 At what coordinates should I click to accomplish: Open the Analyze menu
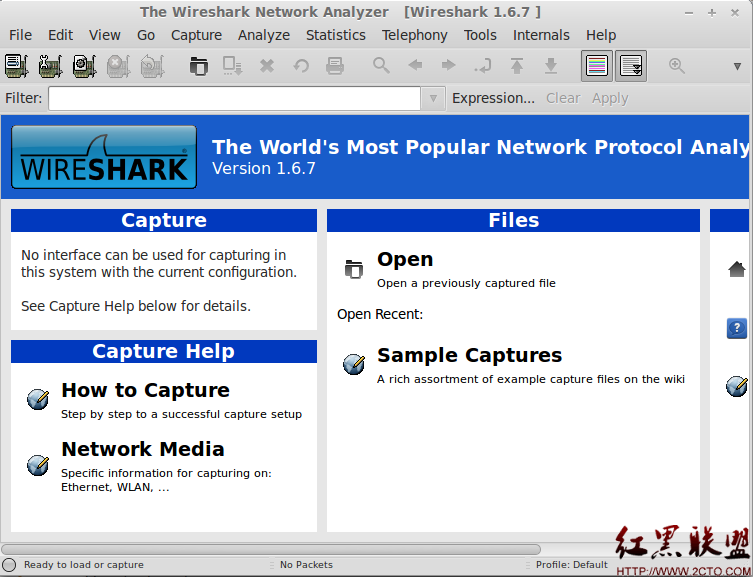[264, 35]
